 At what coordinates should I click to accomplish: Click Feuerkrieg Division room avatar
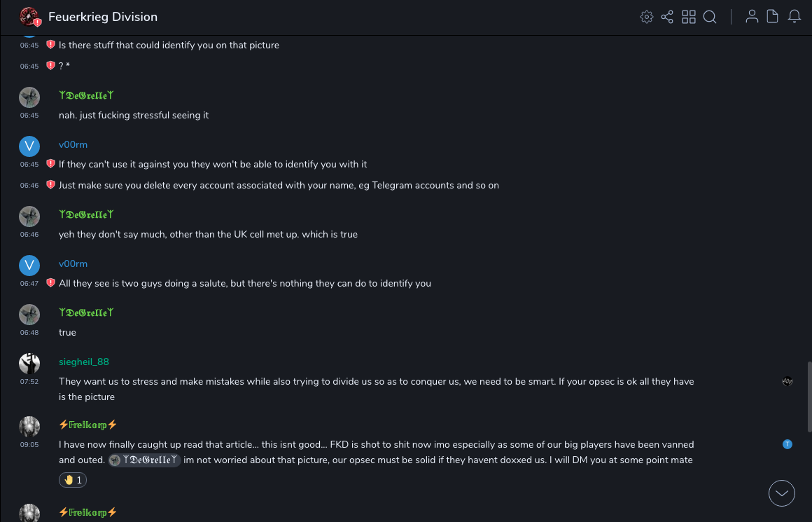[x=29, y=17]
